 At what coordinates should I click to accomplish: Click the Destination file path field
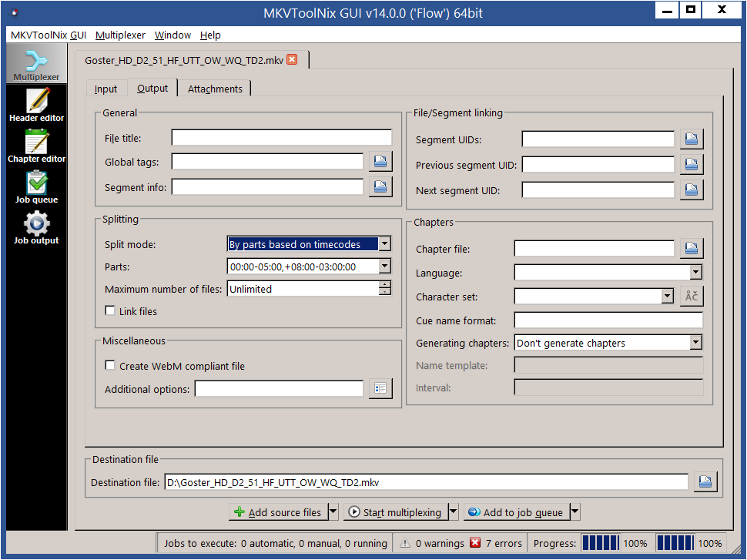click(427, 482)
